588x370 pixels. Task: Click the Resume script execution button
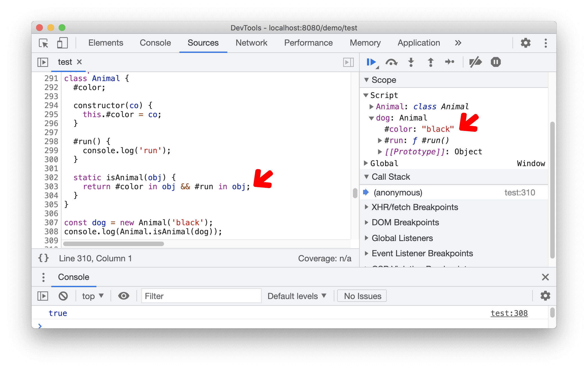click(x=371, y=62)
